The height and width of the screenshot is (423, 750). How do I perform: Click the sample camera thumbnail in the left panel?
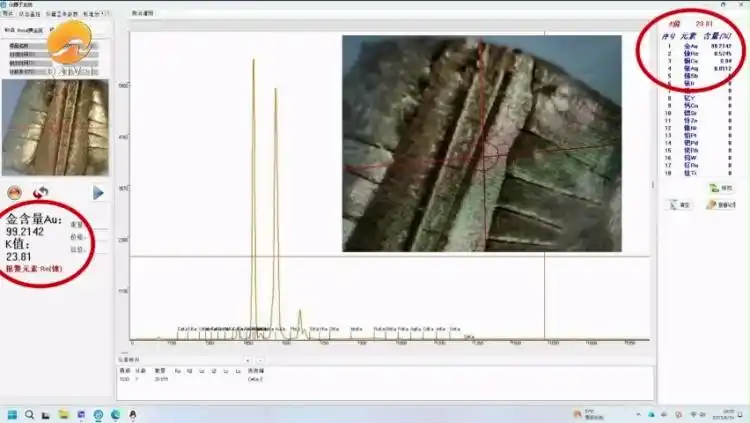click(x=55, y=128)
